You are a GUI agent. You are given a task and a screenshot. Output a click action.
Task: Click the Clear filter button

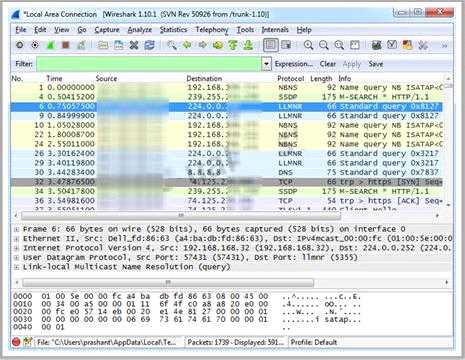(x=328, y=64)
